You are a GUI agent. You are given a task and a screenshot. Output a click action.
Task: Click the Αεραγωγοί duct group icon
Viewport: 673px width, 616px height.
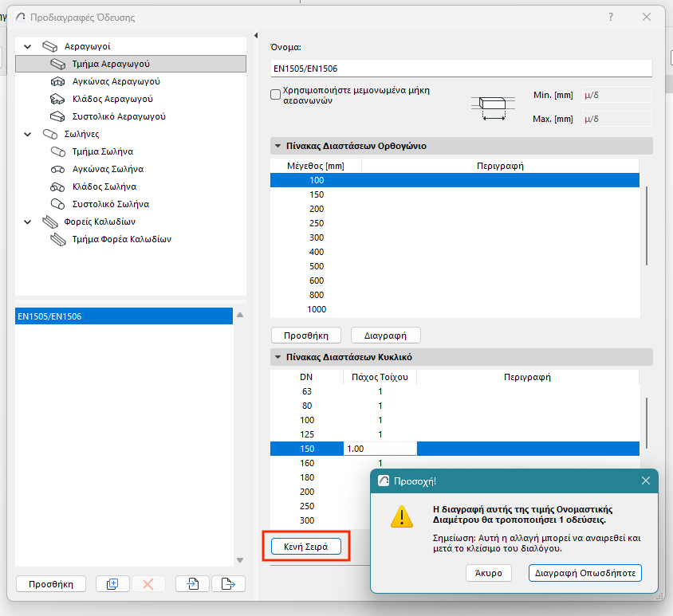(x=49, y=46)
